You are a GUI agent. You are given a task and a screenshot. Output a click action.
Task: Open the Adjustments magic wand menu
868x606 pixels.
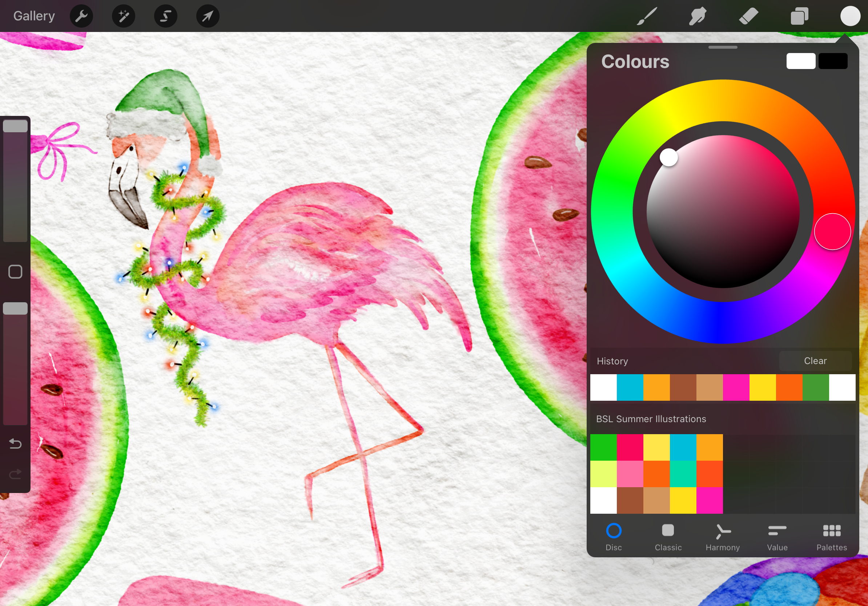[124, 16]
